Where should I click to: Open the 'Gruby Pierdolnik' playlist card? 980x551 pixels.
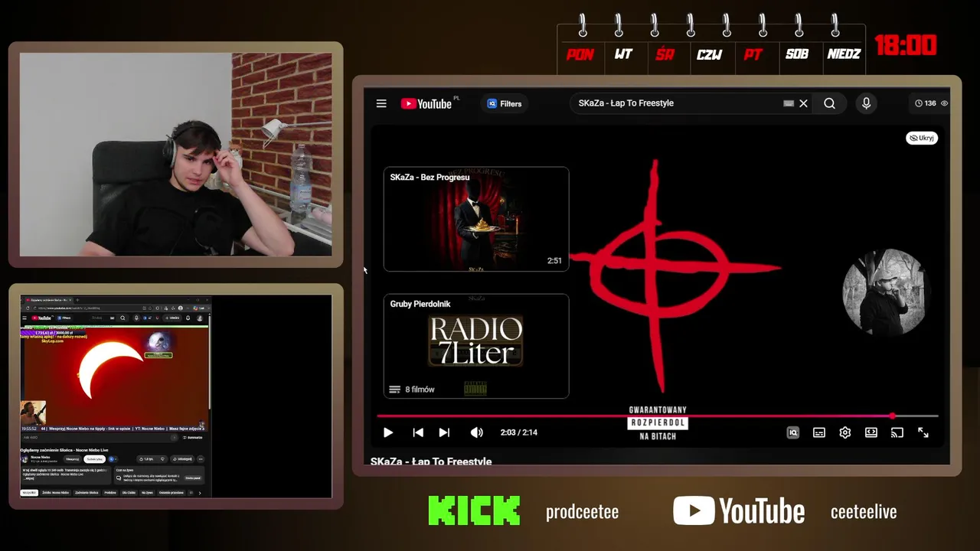476,346
